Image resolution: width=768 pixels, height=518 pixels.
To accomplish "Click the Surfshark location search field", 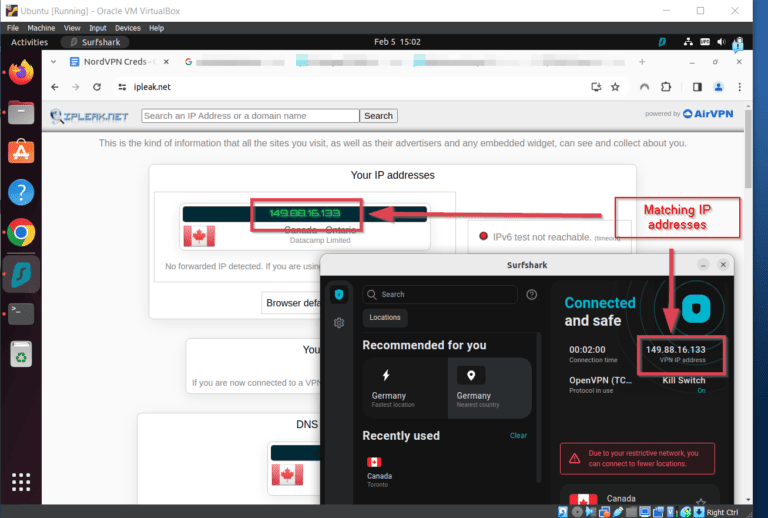I will point(440,294).
